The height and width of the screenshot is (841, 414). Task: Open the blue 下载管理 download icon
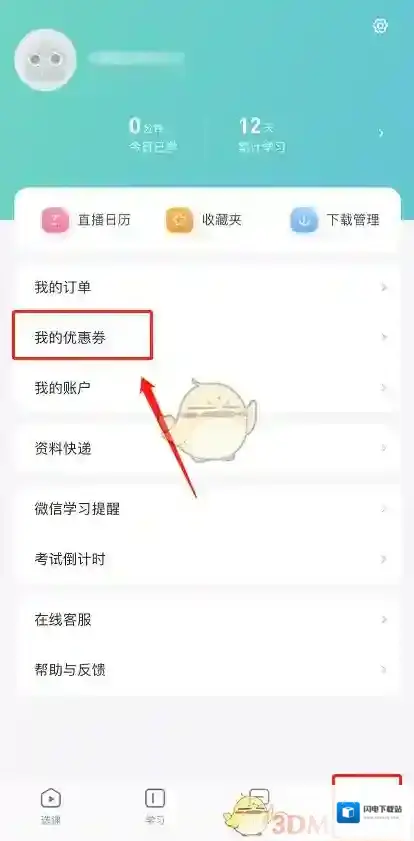point(304,220)
